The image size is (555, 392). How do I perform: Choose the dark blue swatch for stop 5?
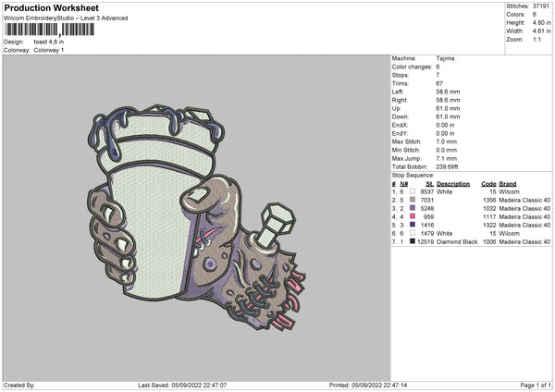411,225
